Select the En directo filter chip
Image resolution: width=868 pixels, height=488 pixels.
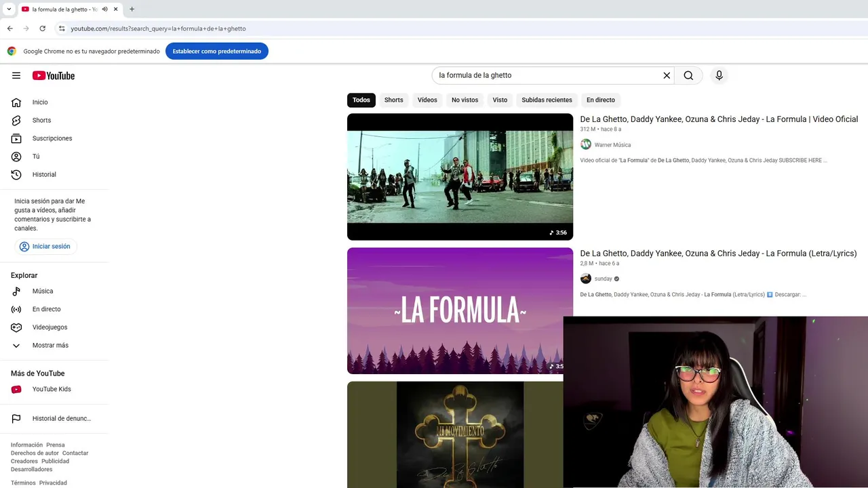[x=601, y=100]
